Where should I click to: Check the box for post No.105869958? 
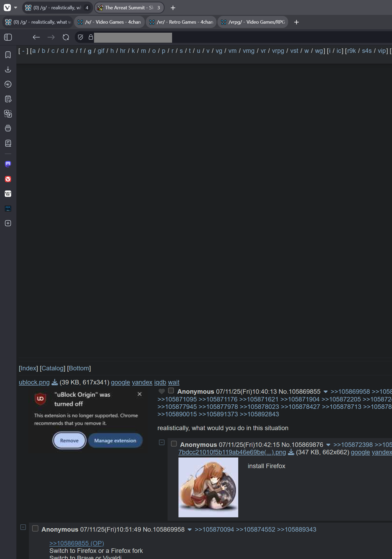[35, 528]
